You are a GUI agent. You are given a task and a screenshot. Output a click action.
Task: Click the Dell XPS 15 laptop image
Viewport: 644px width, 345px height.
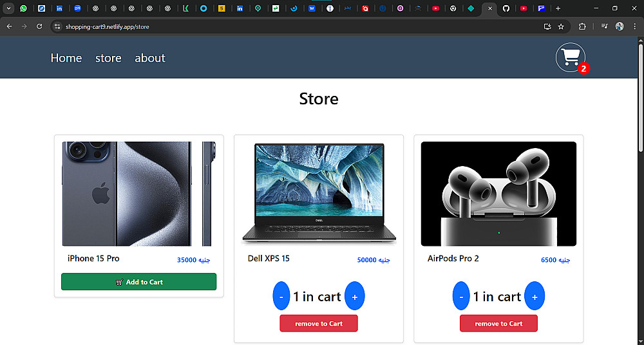[x=319, y=194]
